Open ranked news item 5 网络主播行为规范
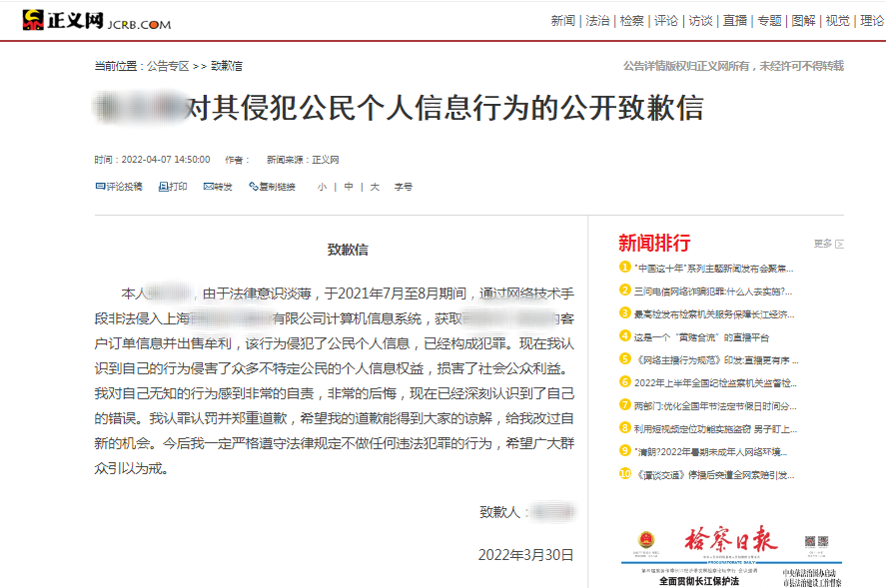 click(x=709, y=359)
